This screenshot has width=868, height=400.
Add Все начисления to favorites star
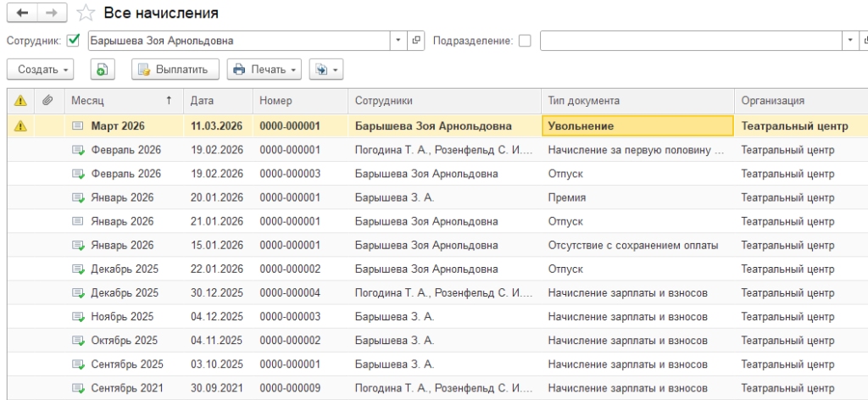(x=85, y=13)
